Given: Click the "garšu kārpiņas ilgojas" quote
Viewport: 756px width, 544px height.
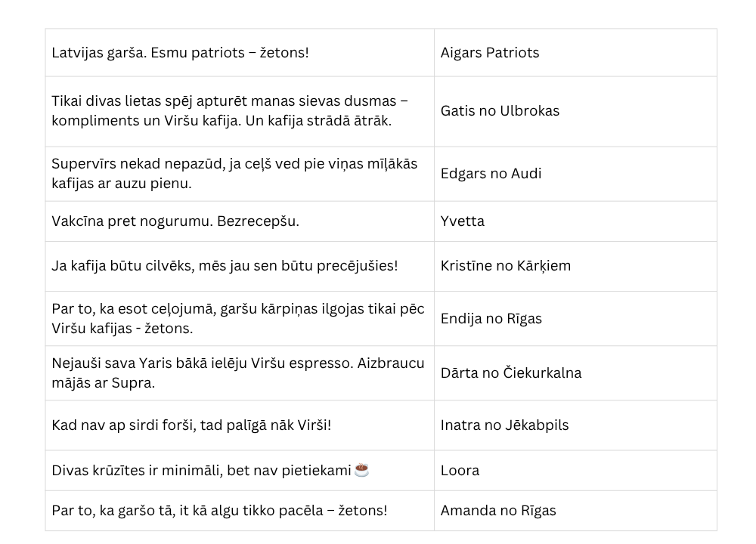Looking at the screenshot, I should (238, 319).
